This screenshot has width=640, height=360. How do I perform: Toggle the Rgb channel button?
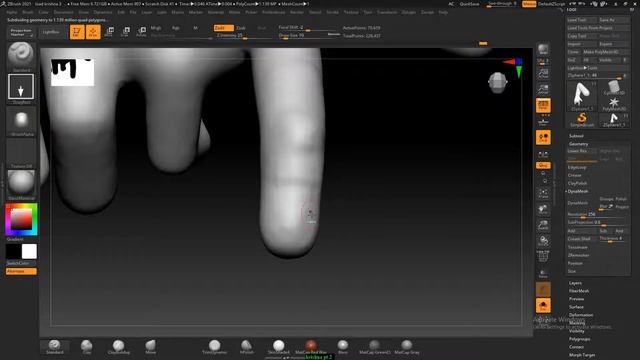pos(176,28)
